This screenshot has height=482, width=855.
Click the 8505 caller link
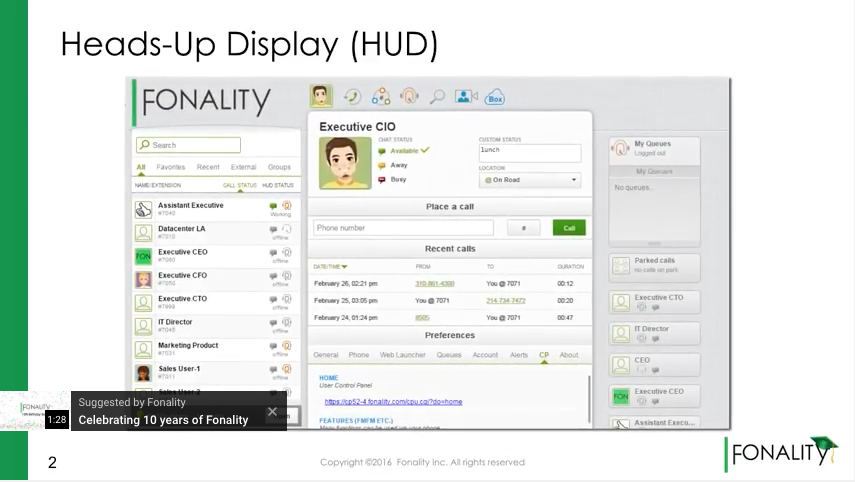point(422,318)
